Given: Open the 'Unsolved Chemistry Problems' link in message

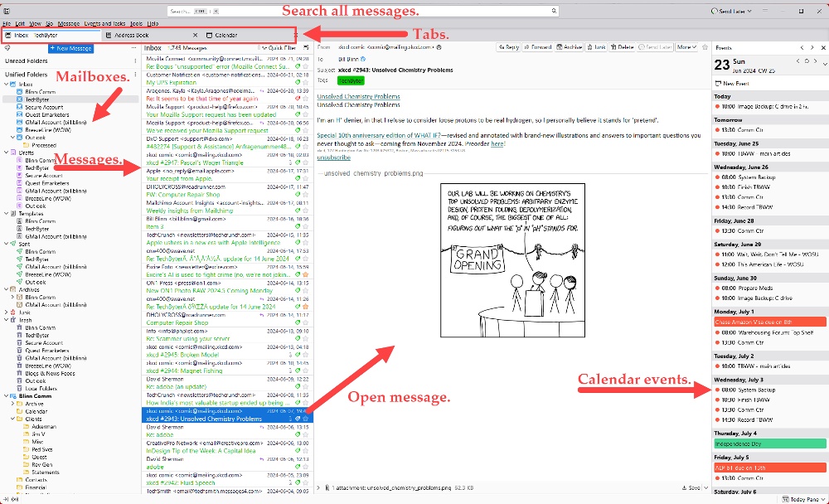Looking at the screenshot, I should coord(358,96).
